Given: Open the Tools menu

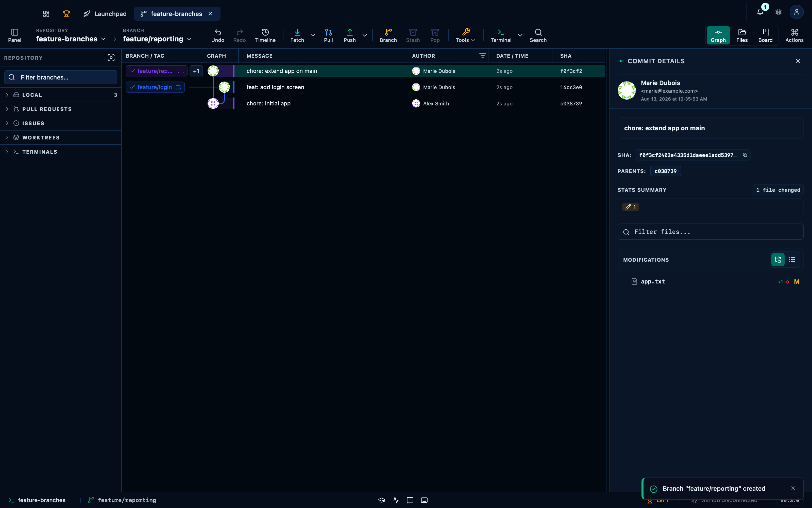Looking at the screenshot, I should 465,35.
